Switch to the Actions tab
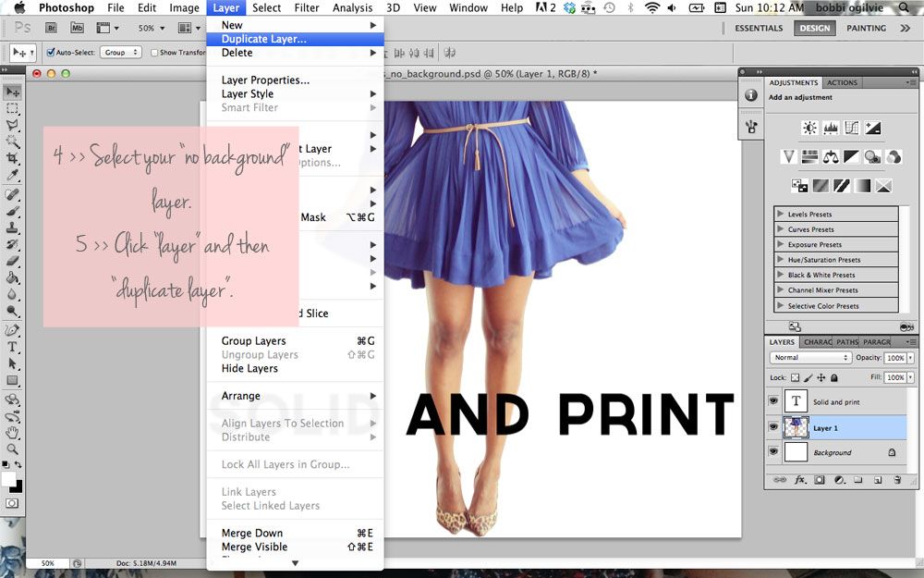 coord(842,82)
